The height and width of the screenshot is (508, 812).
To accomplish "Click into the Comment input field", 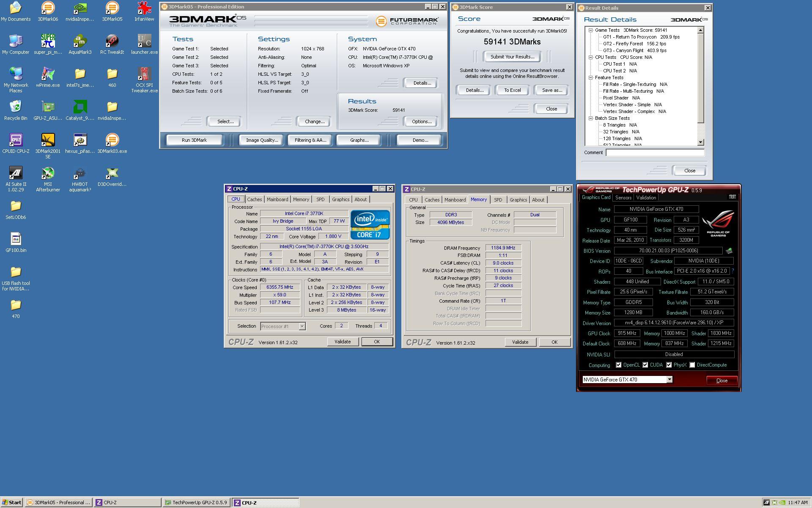I will click(655, 152).
